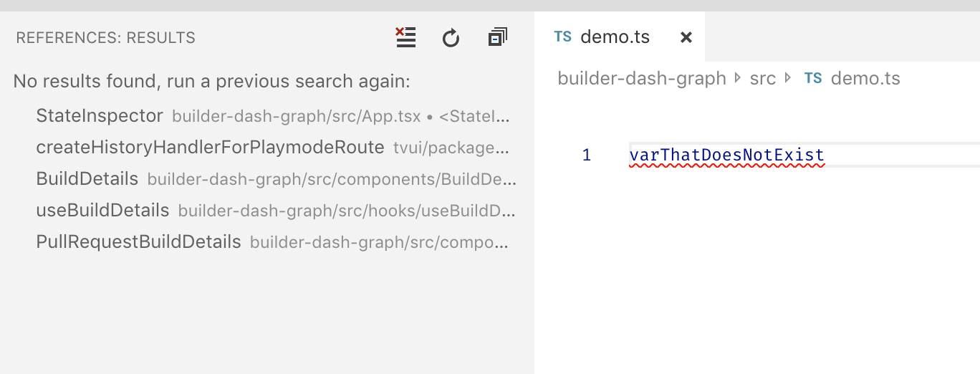
Task: Select the demo.ts tab
Action: pos(620,37)
